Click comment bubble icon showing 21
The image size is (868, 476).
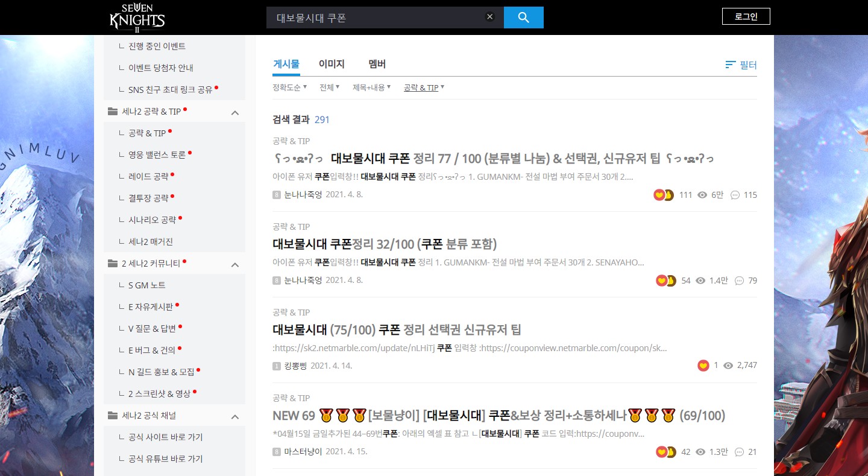(x=739, y=452)
